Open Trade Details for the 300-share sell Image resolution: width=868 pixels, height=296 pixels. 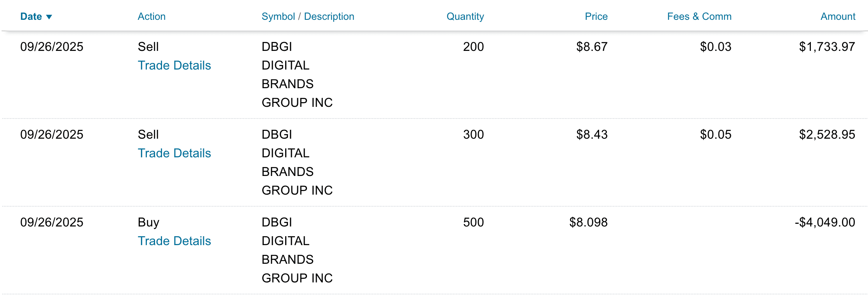tap(174, 153)
